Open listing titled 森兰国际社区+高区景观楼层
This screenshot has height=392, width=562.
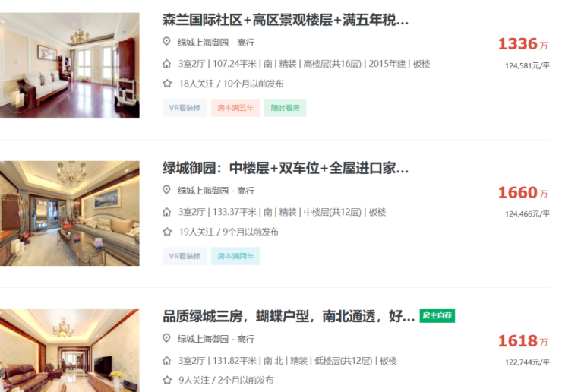(x=286, y=20)
